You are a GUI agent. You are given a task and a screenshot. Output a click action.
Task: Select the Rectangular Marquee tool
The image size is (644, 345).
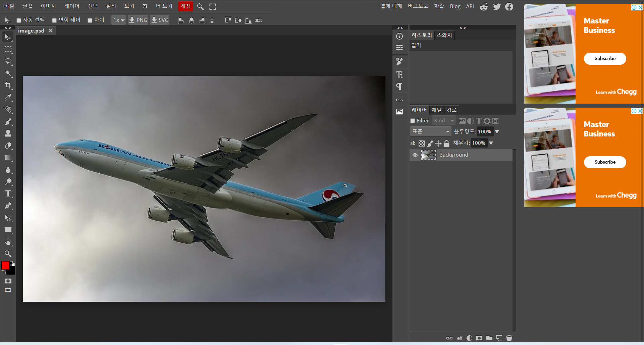(x=8, y=49)
